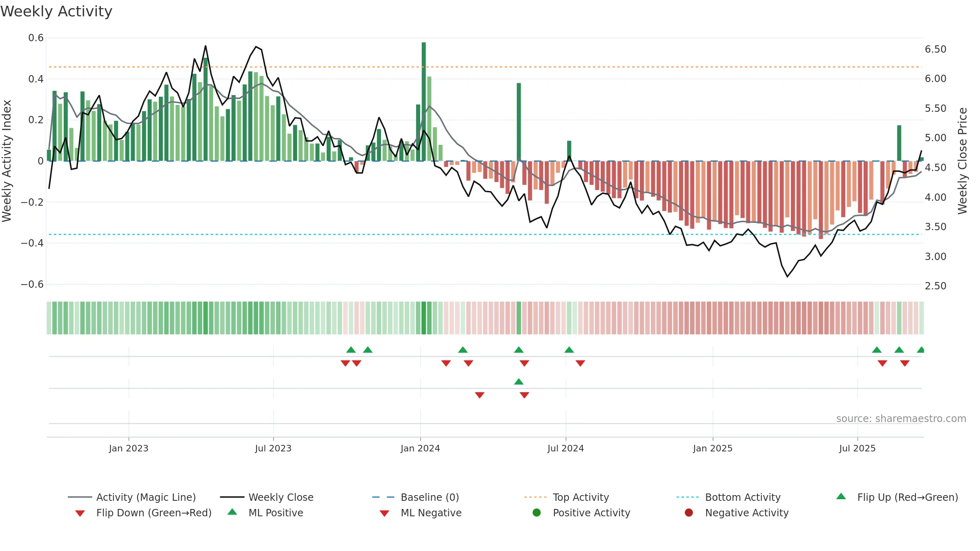Click the Jul 2024 x-axis label

click(566, 449)
